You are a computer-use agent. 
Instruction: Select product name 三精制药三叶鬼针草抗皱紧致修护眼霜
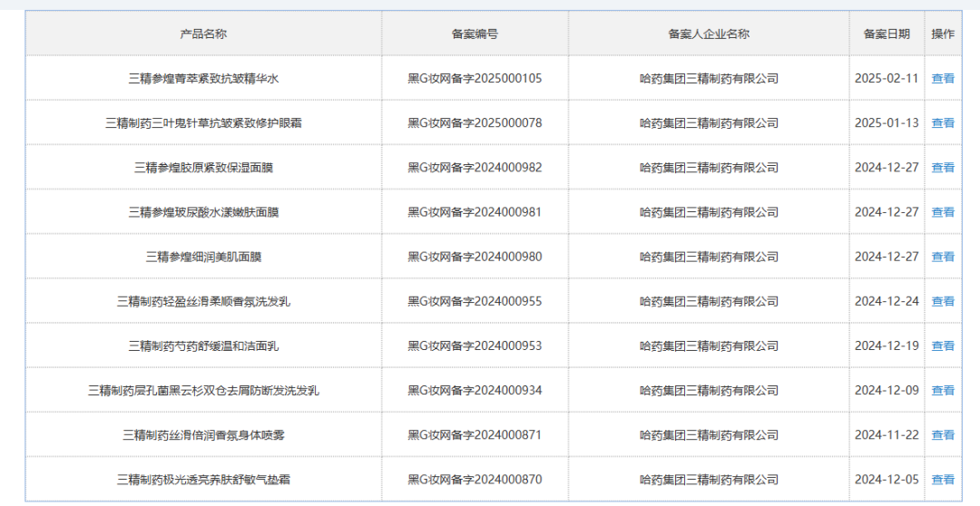(x=203, y=123)
